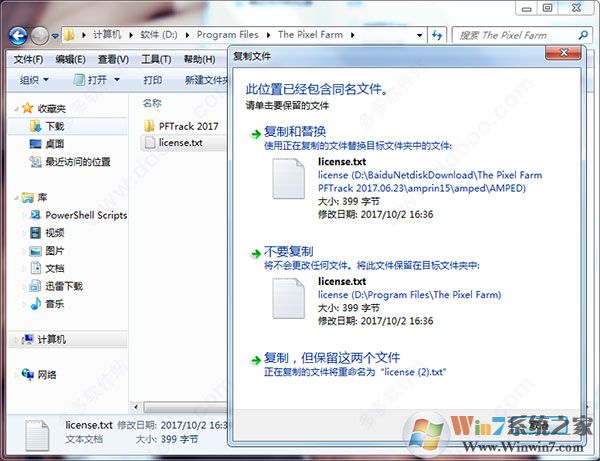Select 桌面 in favorites
The image size is (600, 461).
tap(55, 144)
